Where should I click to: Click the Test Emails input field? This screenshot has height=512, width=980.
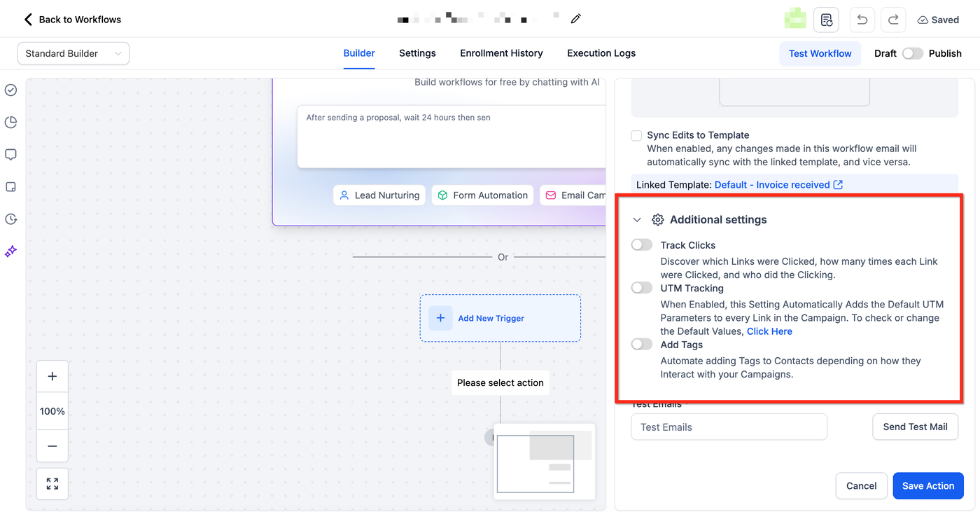[729, 427]
